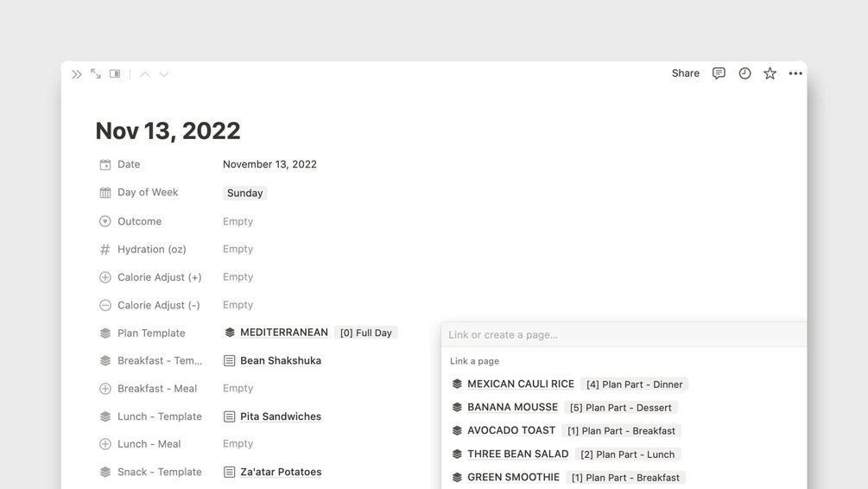Favorite this page with star icon
The width and height of the screenshot is (868, 489).
click(x=770, y=73)
